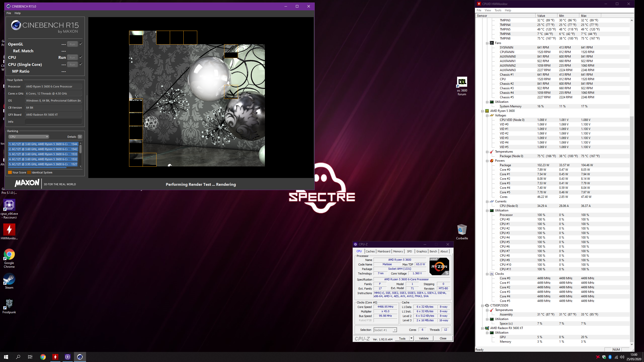Open Task View from the taskbar
644x362 pixels.
pyautogui.click(x=30, y=357)
